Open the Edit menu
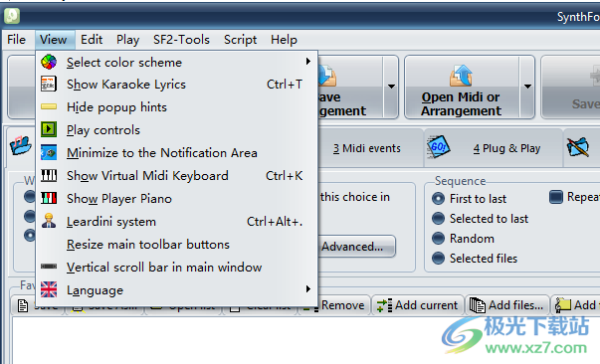Viewport: 600px width, 364px height. tap(92, 40)
